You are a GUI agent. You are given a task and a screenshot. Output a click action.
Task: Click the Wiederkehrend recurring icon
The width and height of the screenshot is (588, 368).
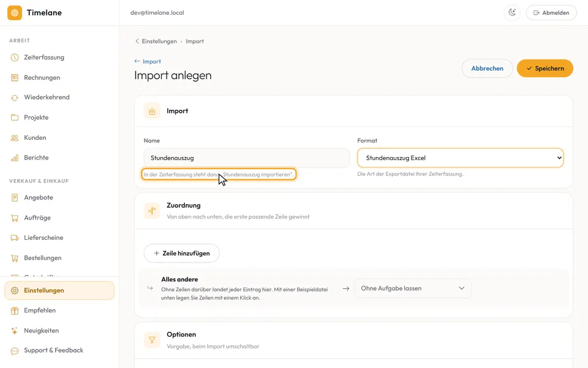pyautogui.click(x=15, y=98)
